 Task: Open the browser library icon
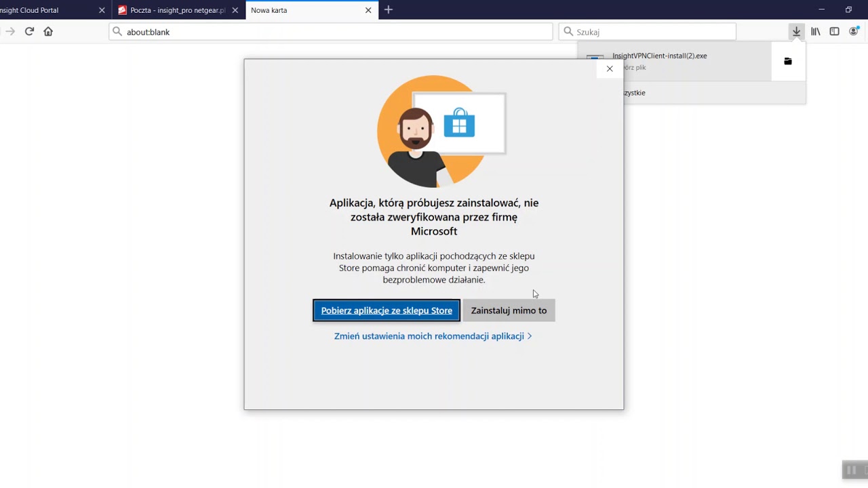816,31
